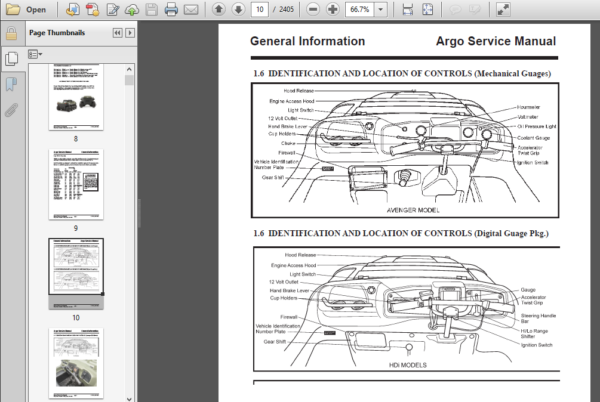Click the fit width scrolling mode icon
The image size is (600, 402).
[408, 10]
